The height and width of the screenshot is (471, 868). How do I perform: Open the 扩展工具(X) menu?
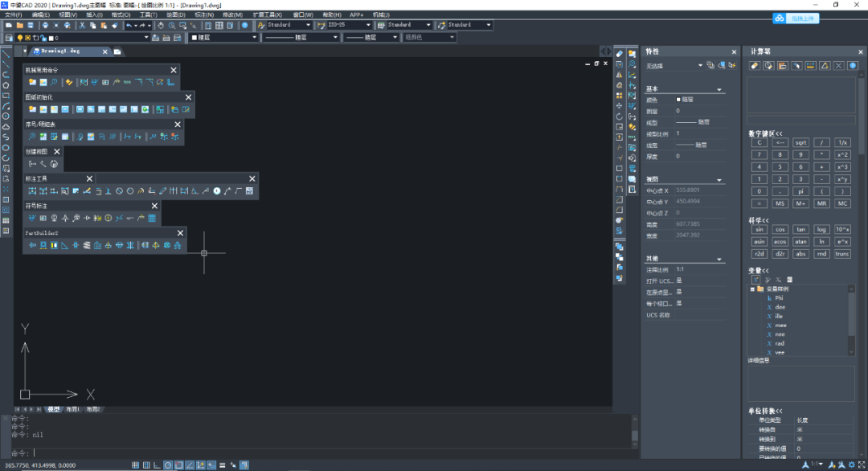pyautogui.click(x=268, y=15)
